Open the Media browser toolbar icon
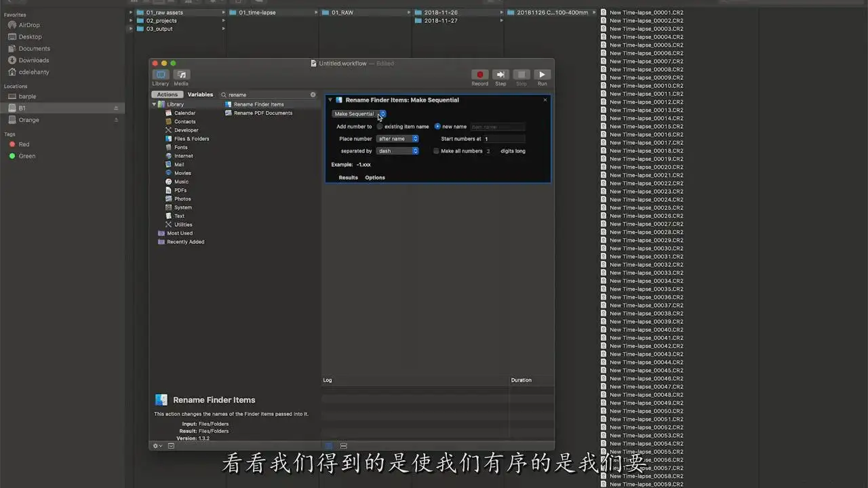The height and width of the screenshot is (488, 868). [181, 75]
